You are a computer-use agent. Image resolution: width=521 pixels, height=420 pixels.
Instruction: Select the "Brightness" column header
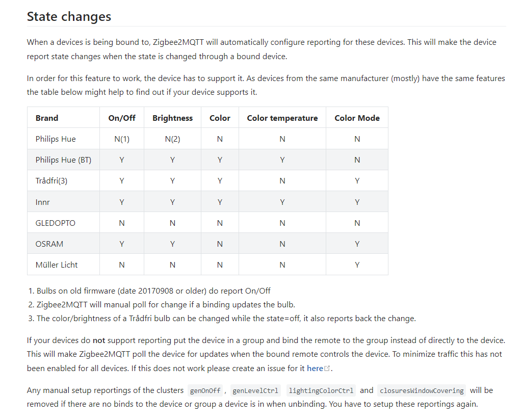(172, 118)
